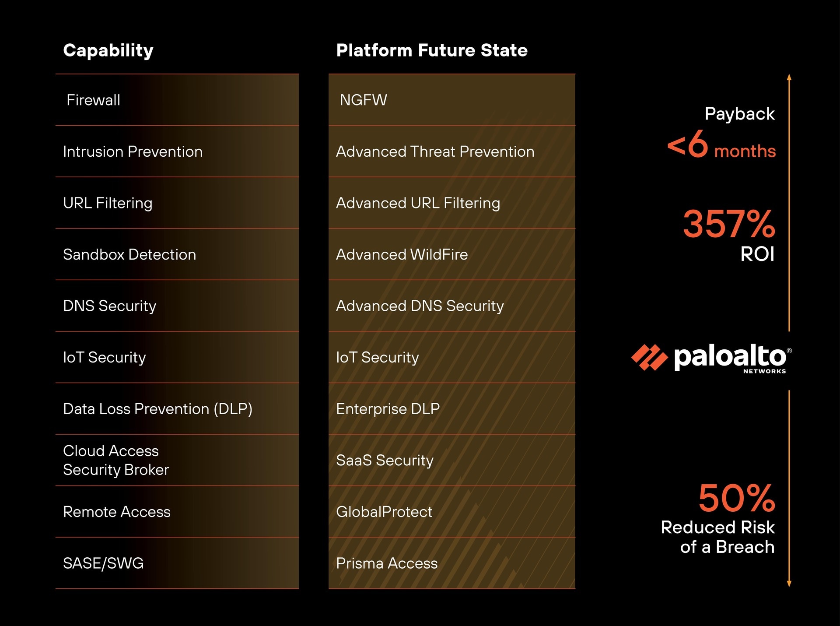
Task: Click the Intrusion Prevention row
Action: [133, 151]
